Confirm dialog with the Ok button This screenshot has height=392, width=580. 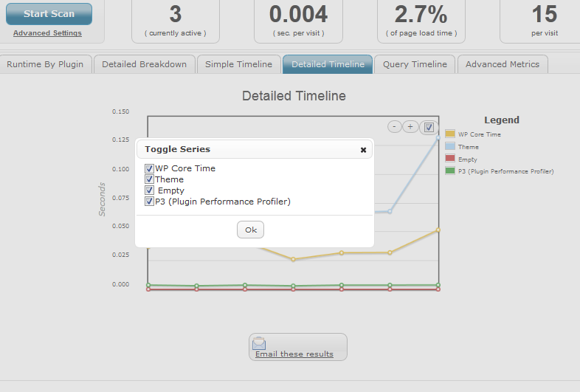(250, 230)
